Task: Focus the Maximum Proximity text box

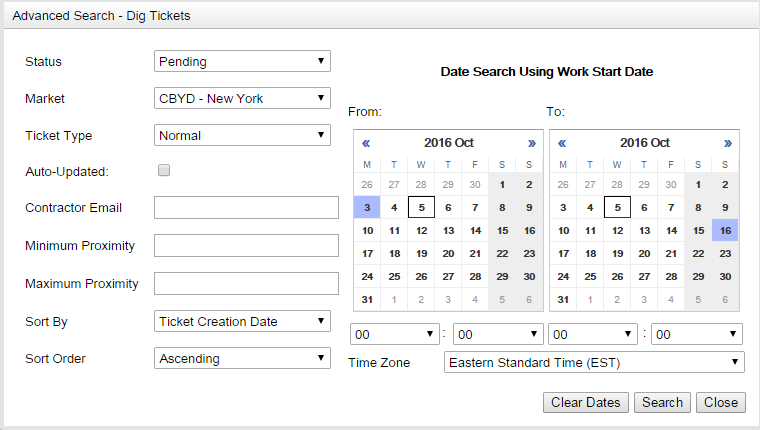Action: point(247,283)
